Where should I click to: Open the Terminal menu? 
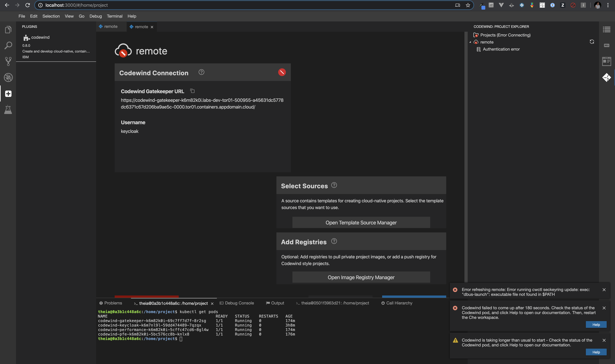[114, 16]
